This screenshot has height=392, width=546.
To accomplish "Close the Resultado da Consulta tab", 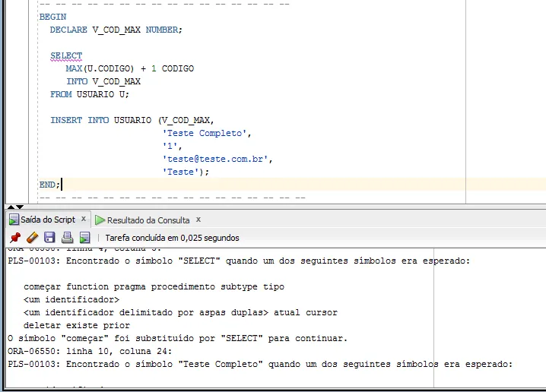I will (x=198, y=220).
